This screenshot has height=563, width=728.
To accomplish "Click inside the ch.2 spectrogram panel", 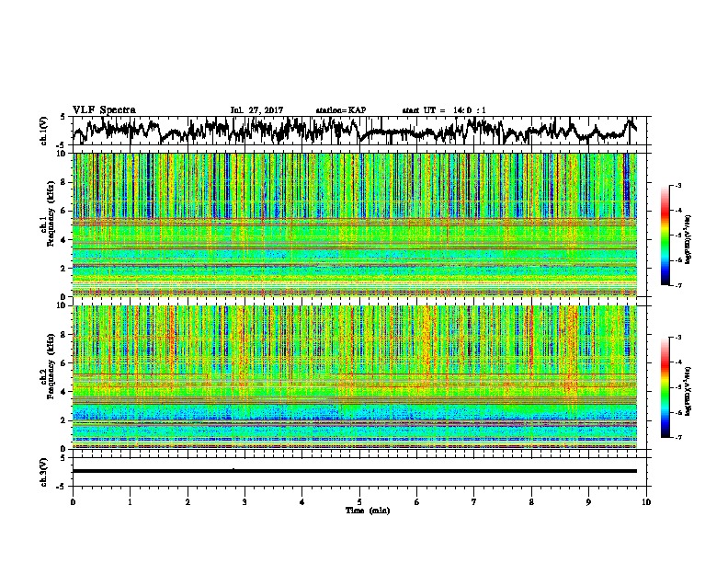I will coord(355,377).
